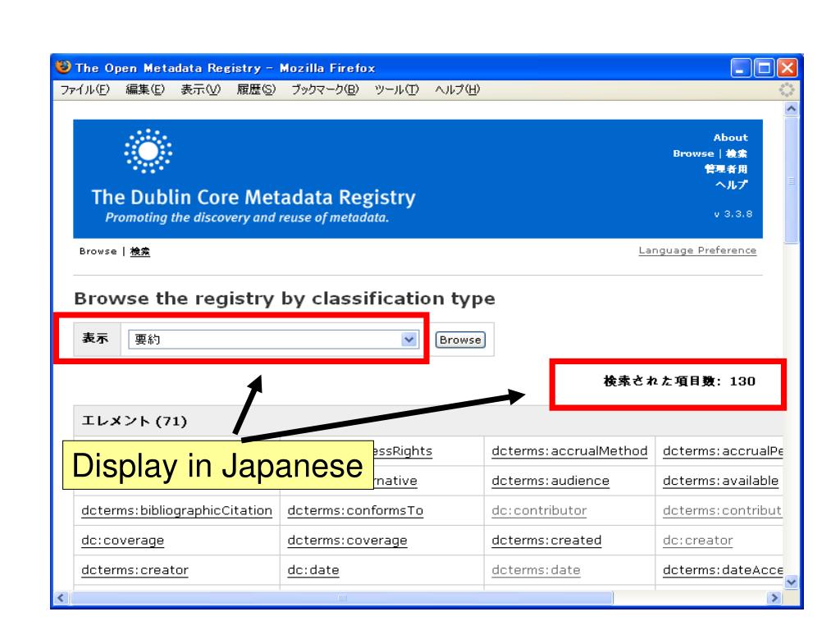Open dc:coverage element link
Image resolution: width=840 pixels, height=630 pixels.
[x=123, y=541]
